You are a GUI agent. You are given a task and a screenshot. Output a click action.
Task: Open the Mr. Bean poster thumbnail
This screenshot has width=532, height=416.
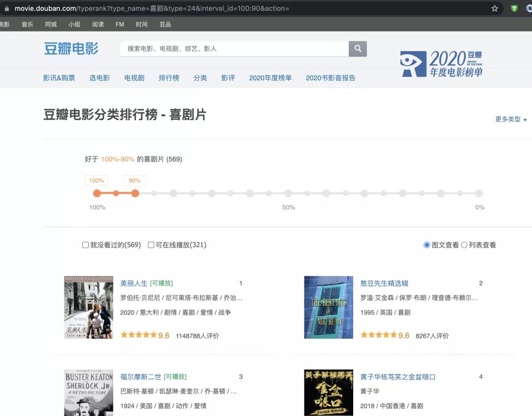(329, 307)
